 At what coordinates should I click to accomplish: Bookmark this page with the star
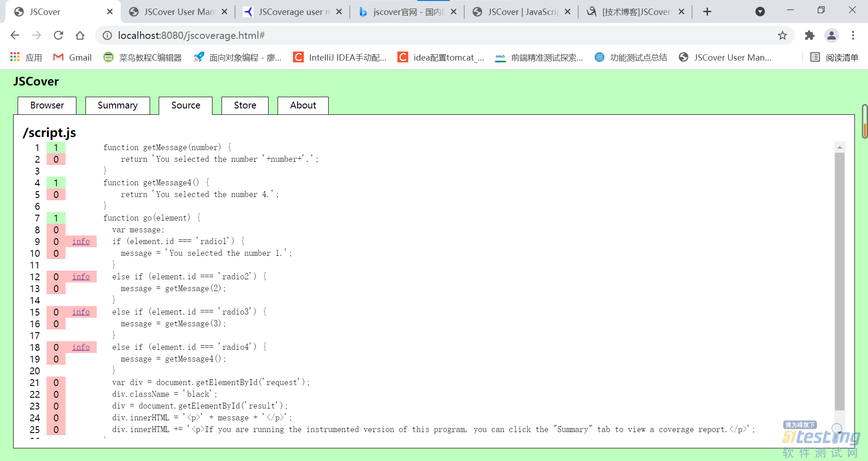click(x=783, y=35)
